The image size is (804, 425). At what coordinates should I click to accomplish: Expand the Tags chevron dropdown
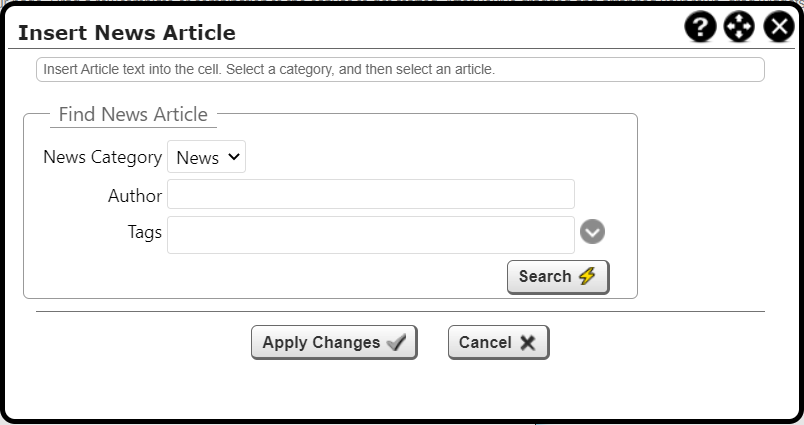[593, 233]
